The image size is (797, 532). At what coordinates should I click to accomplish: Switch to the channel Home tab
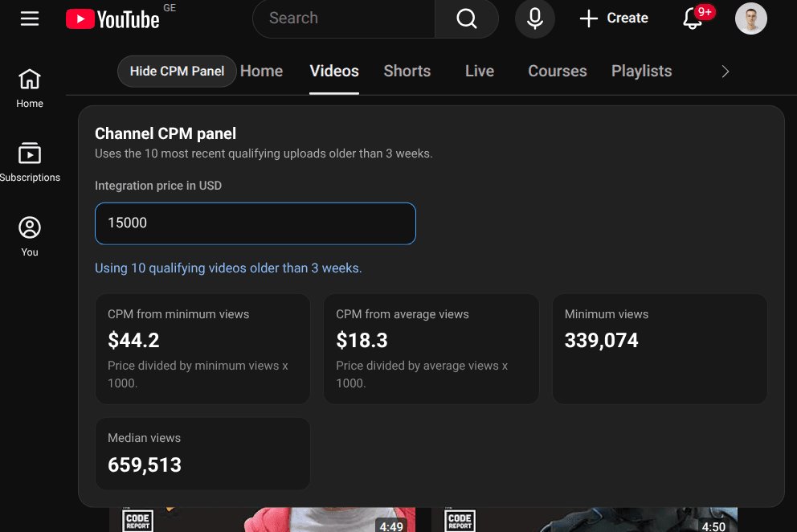coord(262,71)
